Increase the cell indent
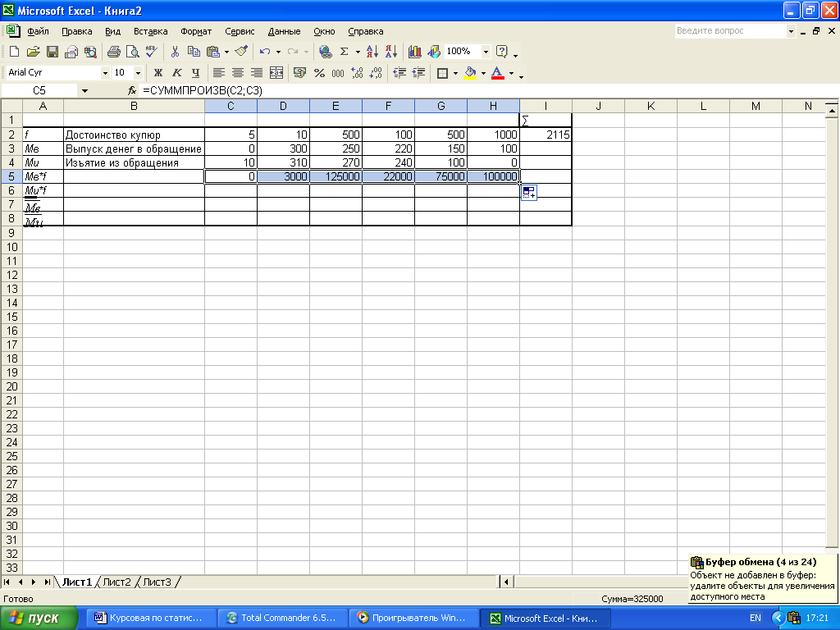 pos(418,73)
